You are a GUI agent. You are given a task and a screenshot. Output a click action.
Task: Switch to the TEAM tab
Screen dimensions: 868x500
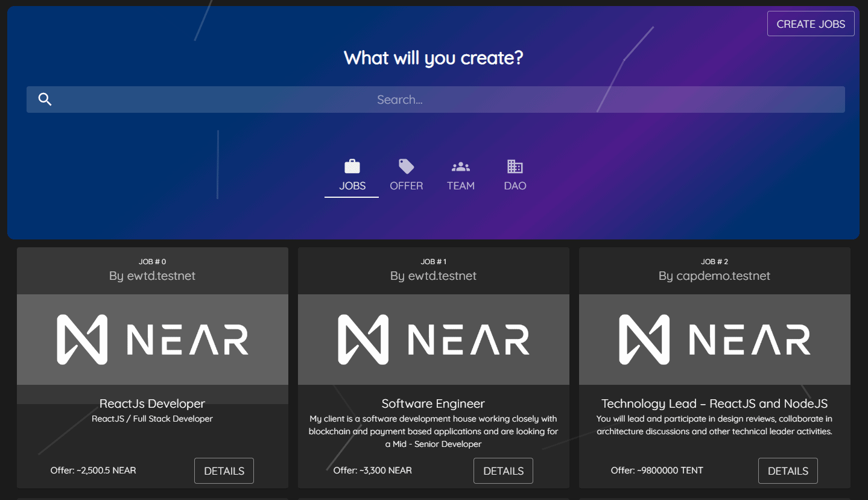click(461, 176)
